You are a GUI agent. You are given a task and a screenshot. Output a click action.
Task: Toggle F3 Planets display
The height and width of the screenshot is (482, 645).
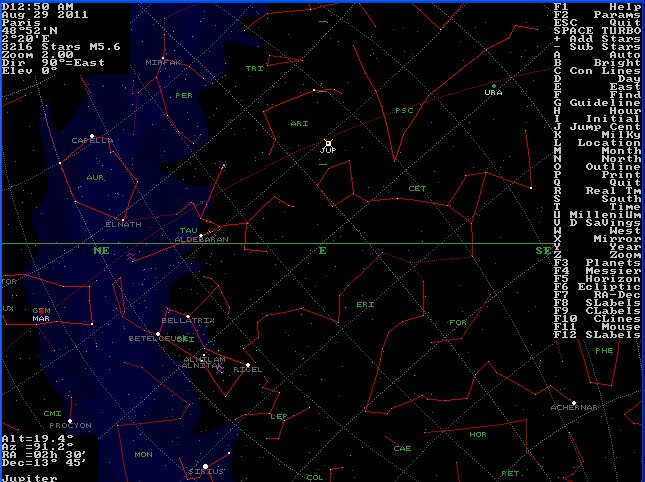pos(597,262)
